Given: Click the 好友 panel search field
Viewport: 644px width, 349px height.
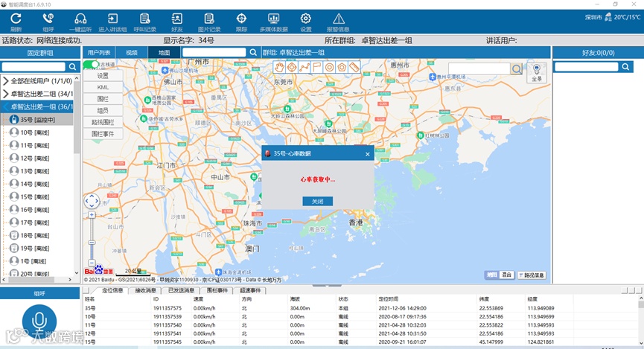Looking at the screenshot, I should pyautogui.click(x=586, y=66).
